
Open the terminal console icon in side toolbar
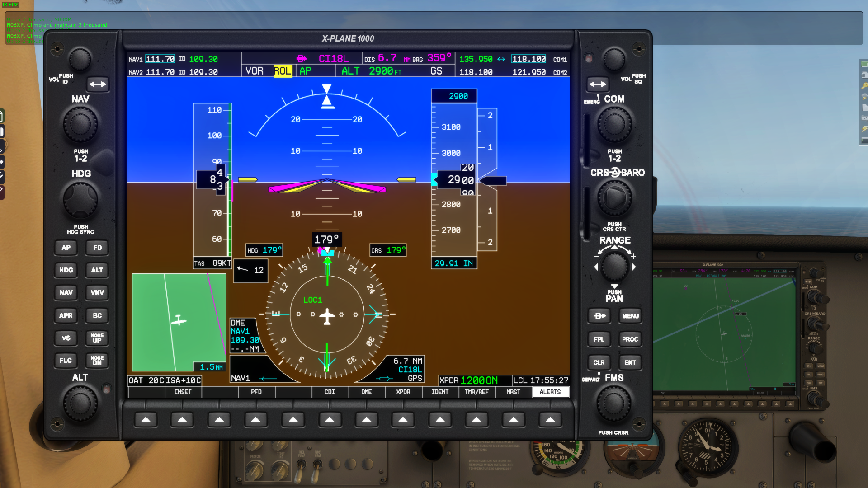[x=864, y=141]
